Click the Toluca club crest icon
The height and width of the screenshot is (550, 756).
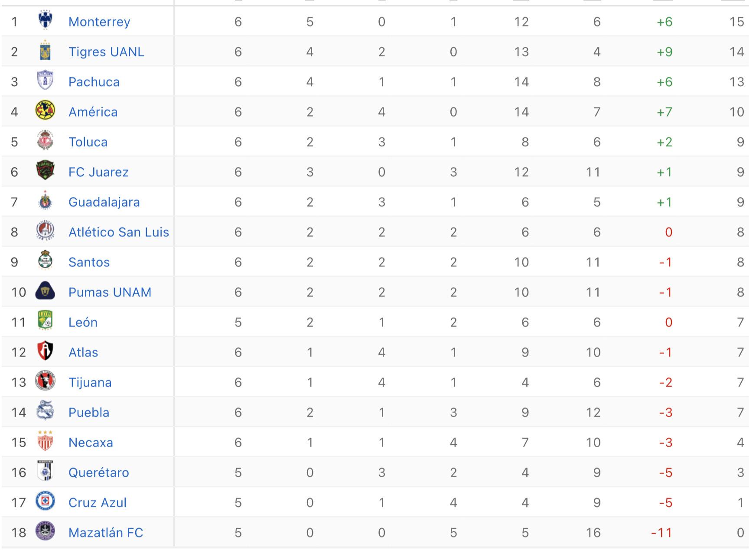pos(45,141)
